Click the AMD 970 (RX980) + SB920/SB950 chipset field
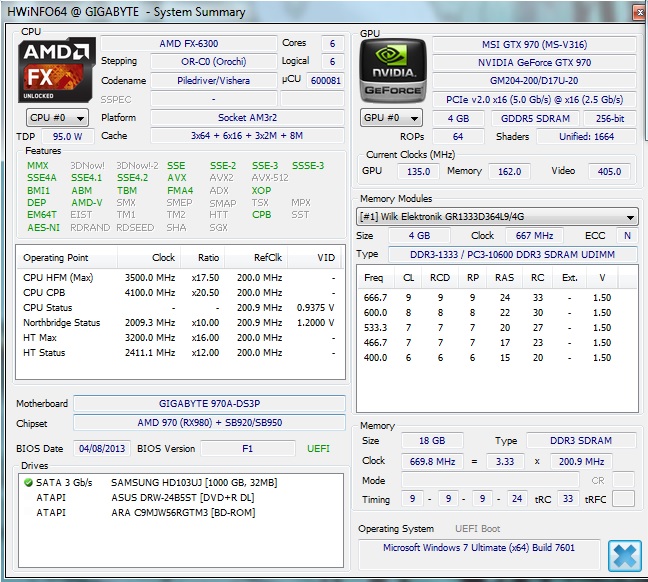 pos(210,422)
